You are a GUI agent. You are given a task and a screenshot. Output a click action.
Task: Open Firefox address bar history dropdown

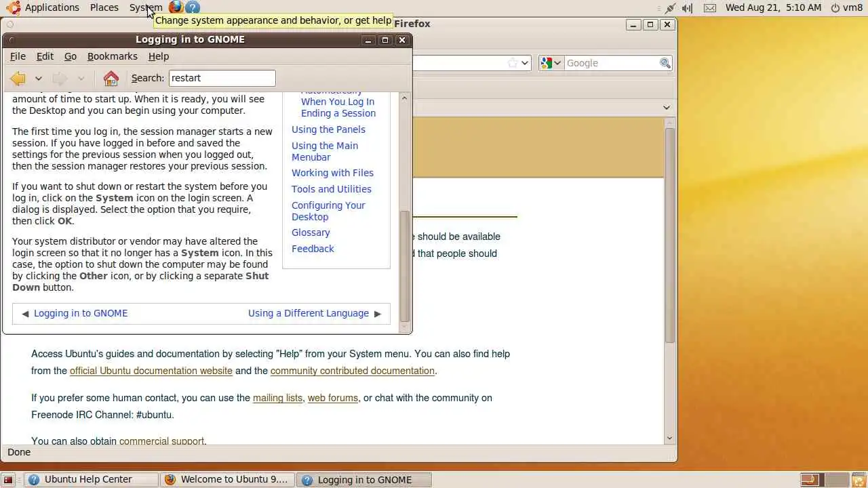(x=525, y=63)
